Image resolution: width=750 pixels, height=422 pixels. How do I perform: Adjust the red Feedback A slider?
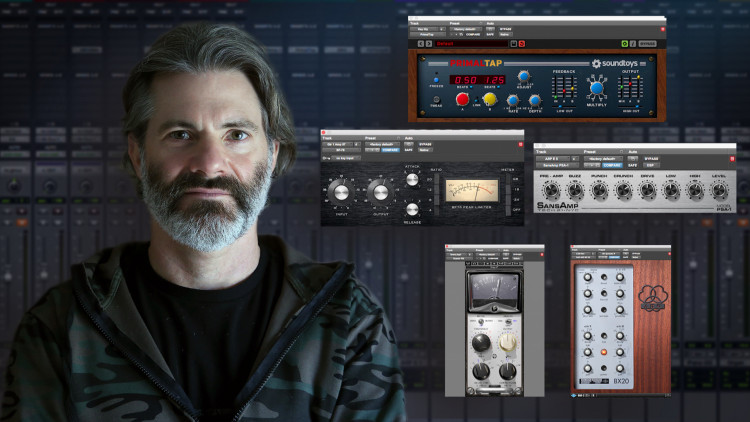[564, 89]
